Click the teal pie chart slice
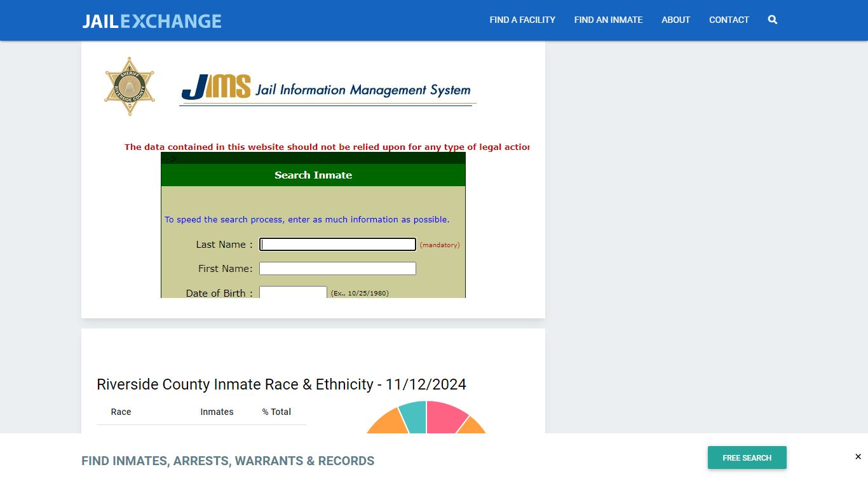 tap(414, 416)
